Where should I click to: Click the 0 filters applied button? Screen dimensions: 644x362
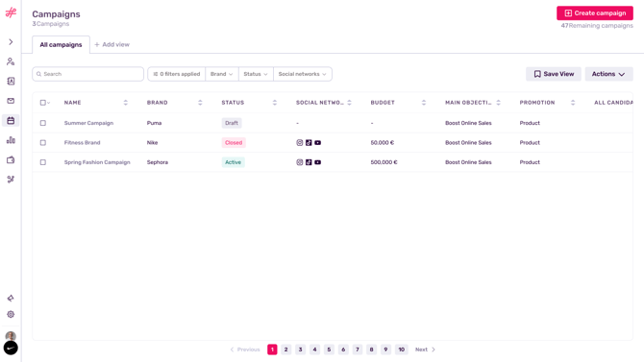point(177,74)
